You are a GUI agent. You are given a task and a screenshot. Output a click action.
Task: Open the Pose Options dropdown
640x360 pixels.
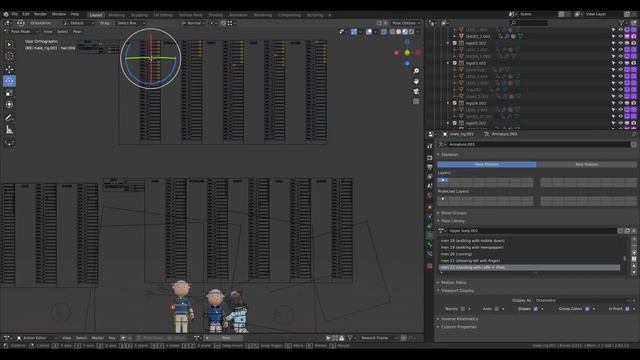(x=405, y=23)
